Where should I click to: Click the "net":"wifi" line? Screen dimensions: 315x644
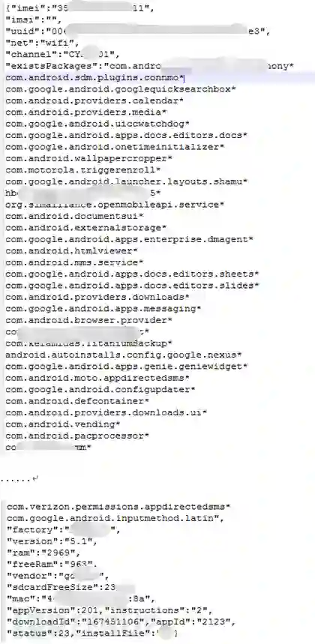42,42
